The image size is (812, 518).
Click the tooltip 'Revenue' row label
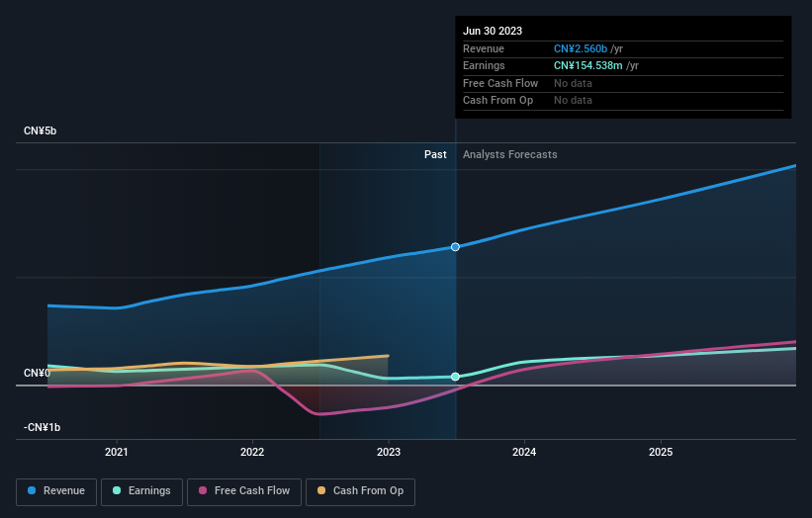point(484,48)
